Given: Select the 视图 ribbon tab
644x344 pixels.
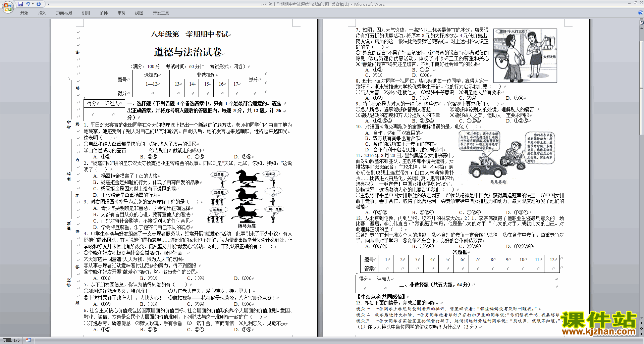Looking at the screenshot, I should click(139, 13).
